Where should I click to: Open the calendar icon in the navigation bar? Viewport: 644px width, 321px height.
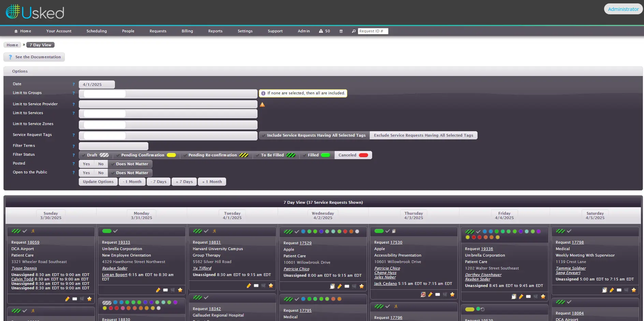click(x=341, y=31)
